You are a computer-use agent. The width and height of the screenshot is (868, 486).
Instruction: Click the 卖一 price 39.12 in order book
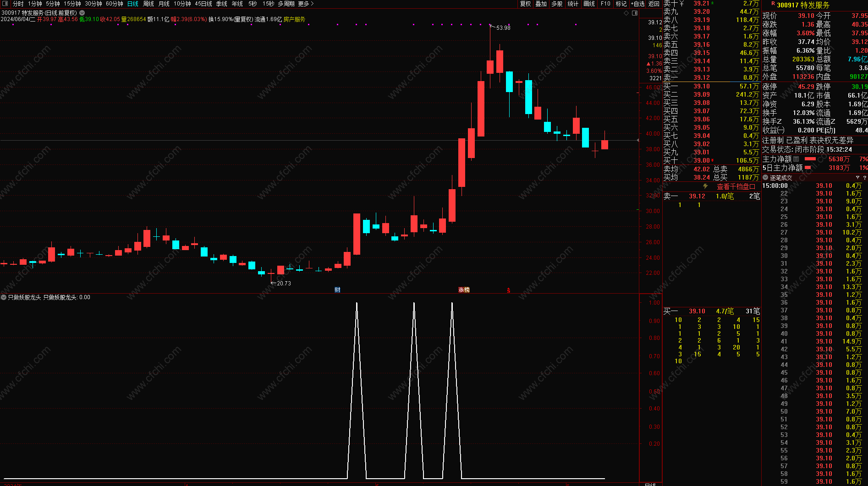pos(701,78)
